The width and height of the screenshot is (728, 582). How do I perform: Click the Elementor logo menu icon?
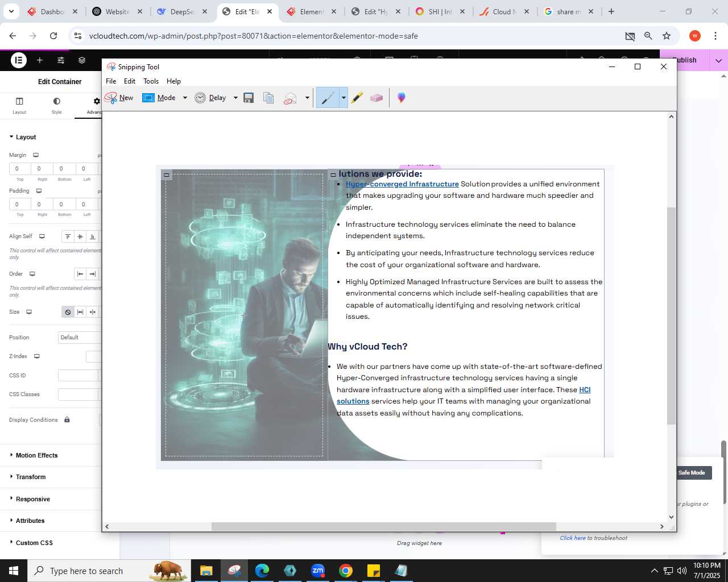click(x=19, y=60)
